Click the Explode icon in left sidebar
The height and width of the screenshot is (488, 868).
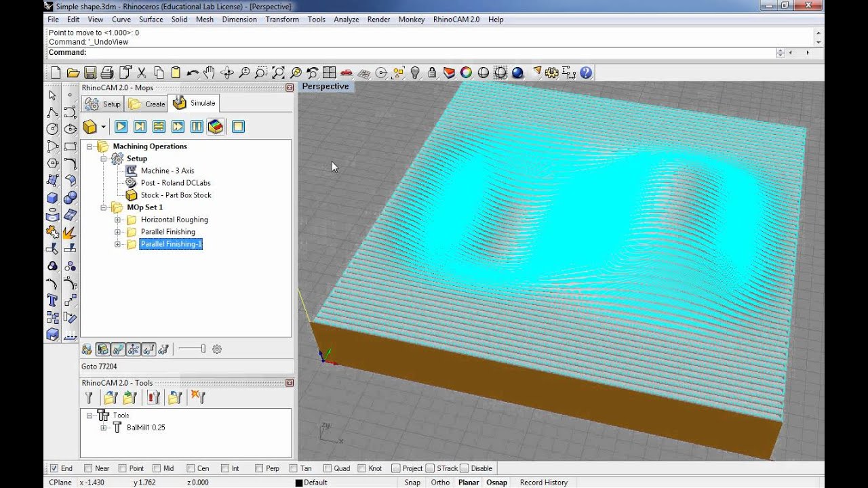click(x=69, y=232)
